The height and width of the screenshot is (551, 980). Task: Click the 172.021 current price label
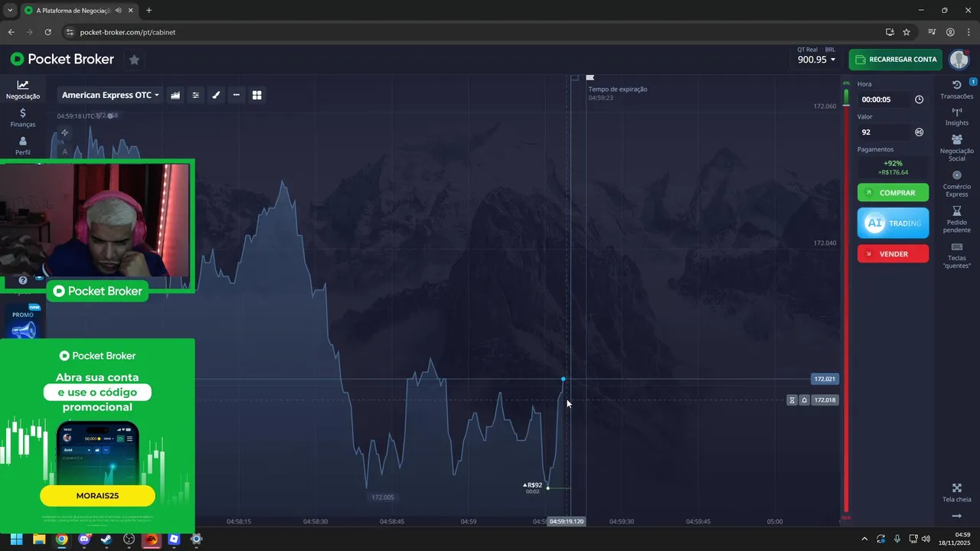coord(825,379)
